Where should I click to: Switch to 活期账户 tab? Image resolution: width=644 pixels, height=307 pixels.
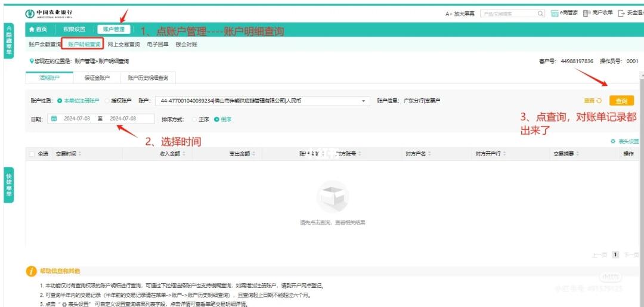[x=49, y=77]
